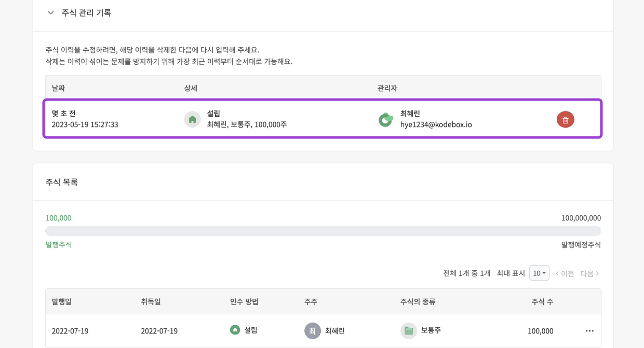Click the green house icon beside 설립 history
644x348 pixels.
coord(192,119)
